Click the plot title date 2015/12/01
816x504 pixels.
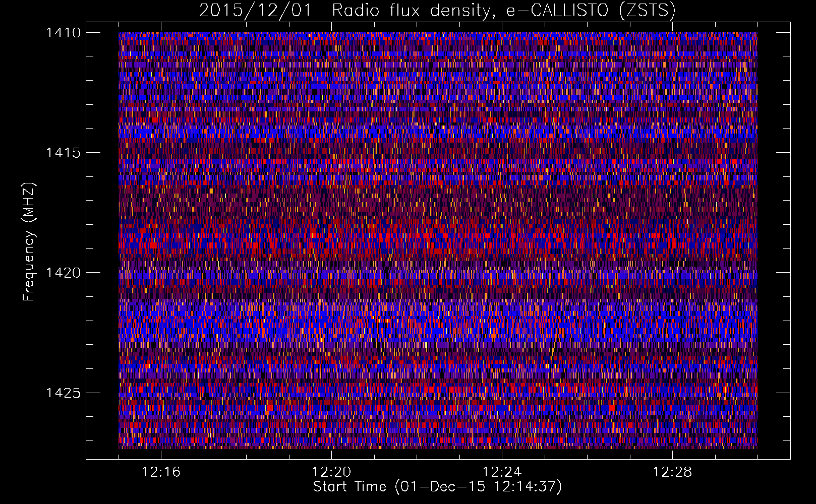pos(256,10)
